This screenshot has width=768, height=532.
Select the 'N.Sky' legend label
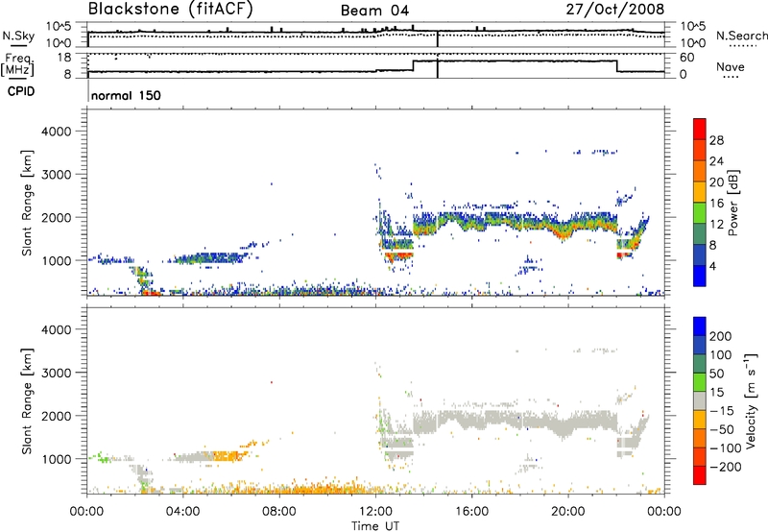18,36
